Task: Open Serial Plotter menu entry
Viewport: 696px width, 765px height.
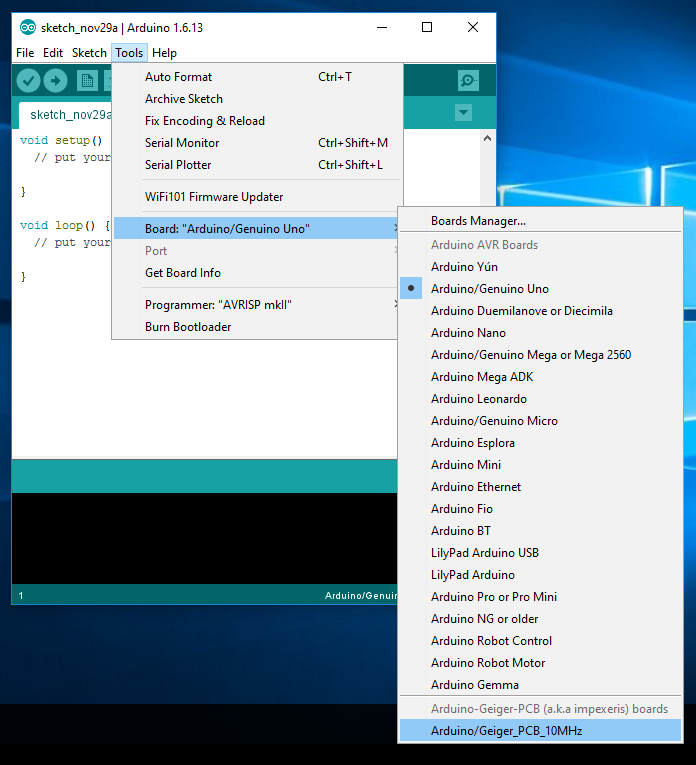Action: 256,164
